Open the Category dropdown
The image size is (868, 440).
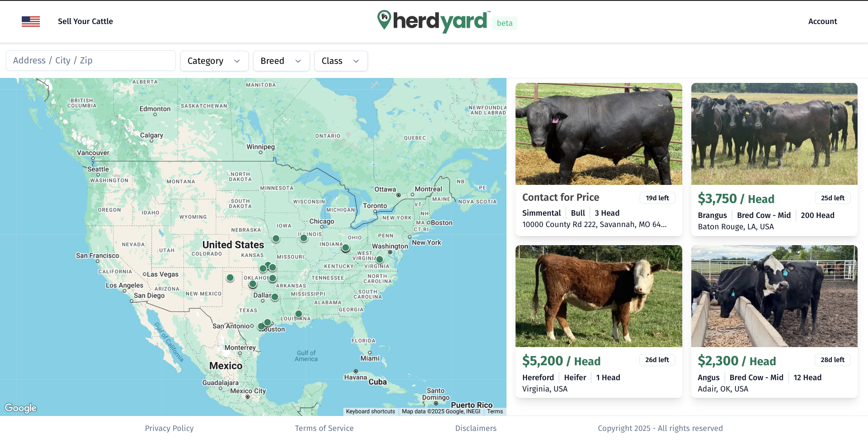[214, 61]
